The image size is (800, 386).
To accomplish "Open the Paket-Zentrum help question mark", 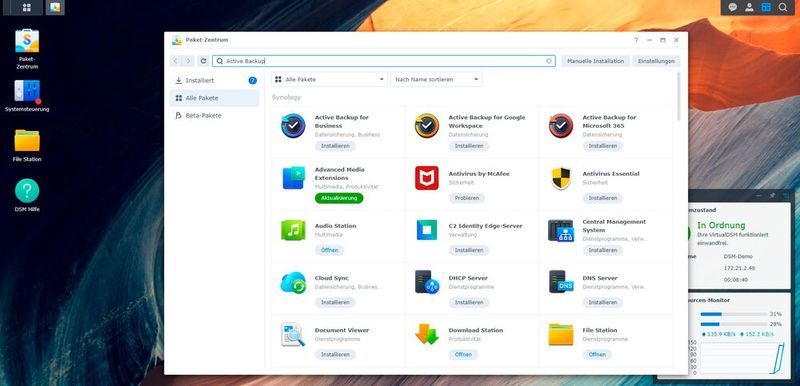I will tap(636, 40).
